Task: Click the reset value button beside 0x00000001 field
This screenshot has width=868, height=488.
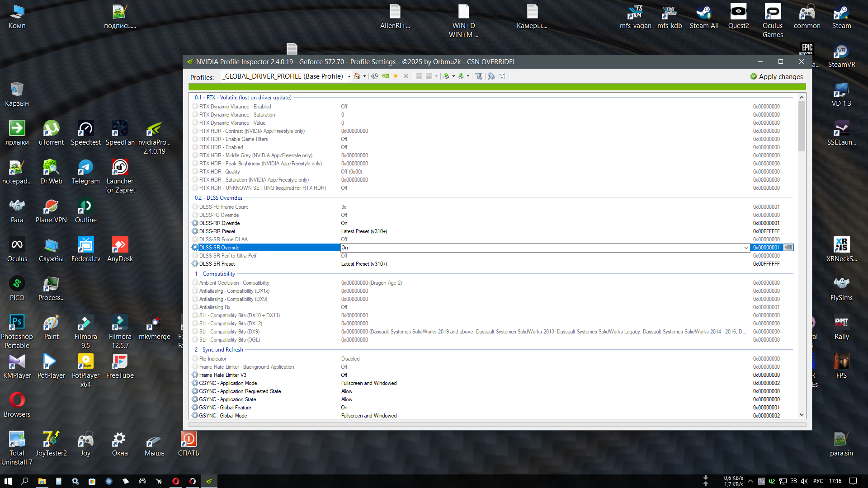Action: coord(788,248)
